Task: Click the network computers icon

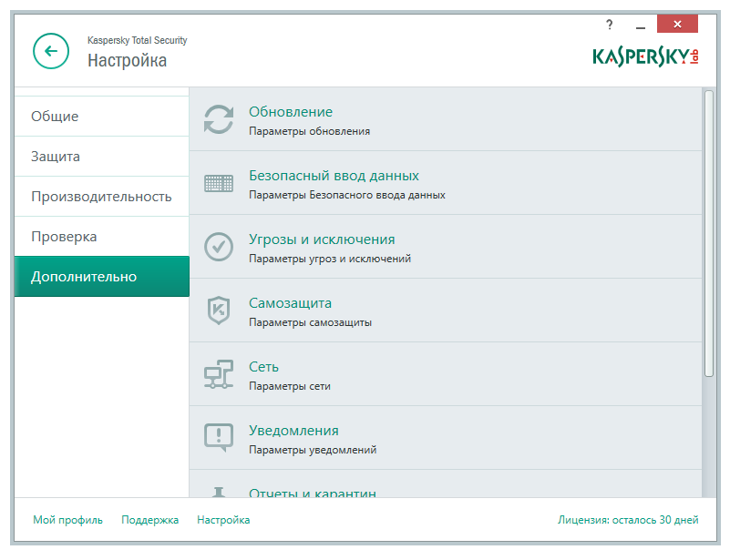Action: click(x=219, y=374)
